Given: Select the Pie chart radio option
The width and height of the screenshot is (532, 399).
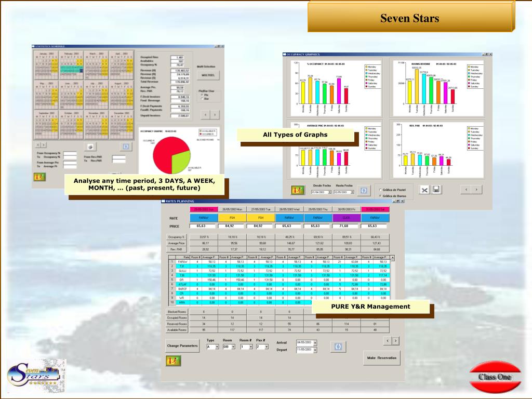Looking at the screenshot, I should (x=202, y=95).
